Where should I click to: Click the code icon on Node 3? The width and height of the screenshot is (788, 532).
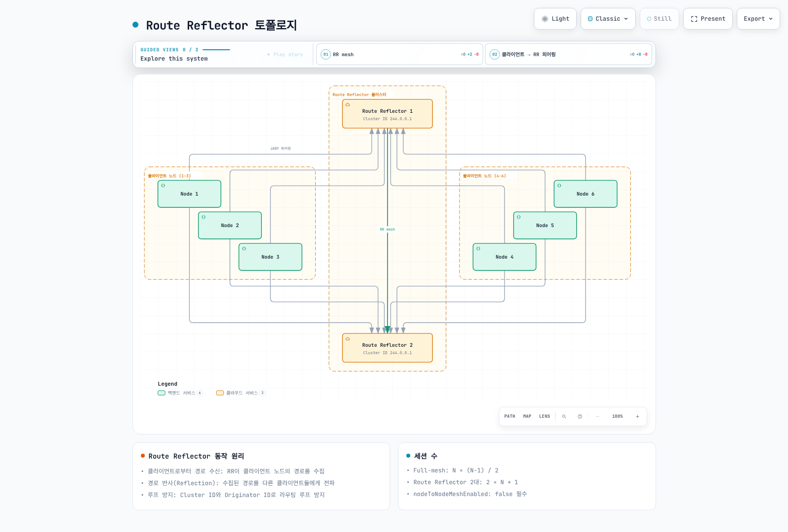(244, 249)
